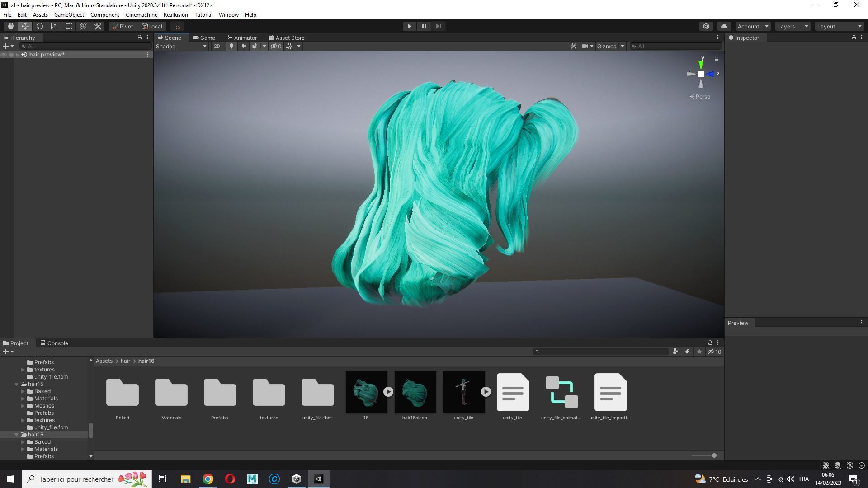Open the Layers dropdown
Viewport: 868px width, 488px height.
coord(792,26)
